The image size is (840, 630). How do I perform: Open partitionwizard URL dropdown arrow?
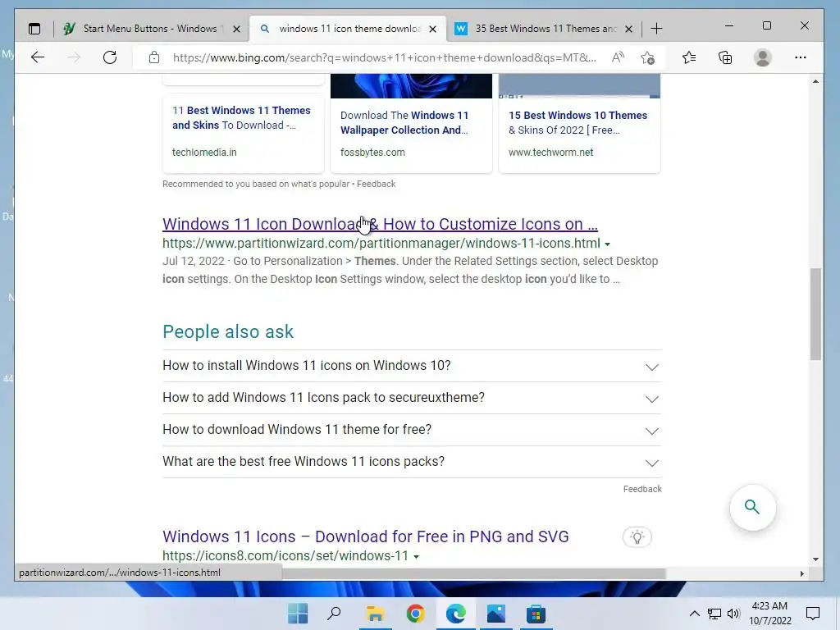tap(608, 244)
